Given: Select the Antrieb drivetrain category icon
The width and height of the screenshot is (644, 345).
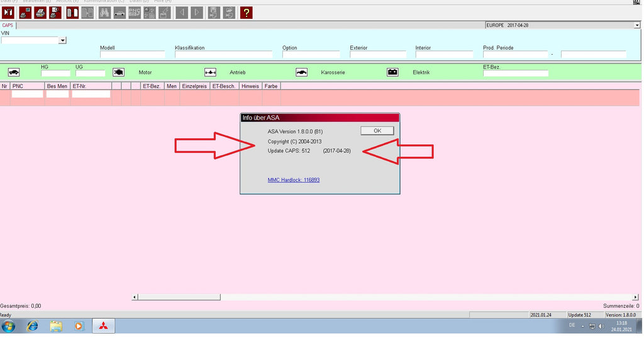Looking at the screenshot, I should tap(211, 72).
